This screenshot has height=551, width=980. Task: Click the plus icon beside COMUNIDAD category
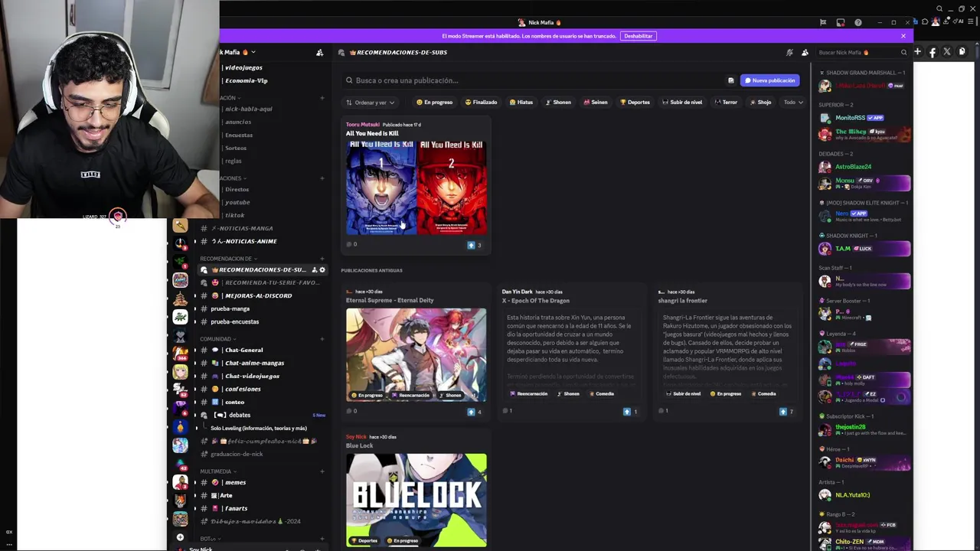322,339
